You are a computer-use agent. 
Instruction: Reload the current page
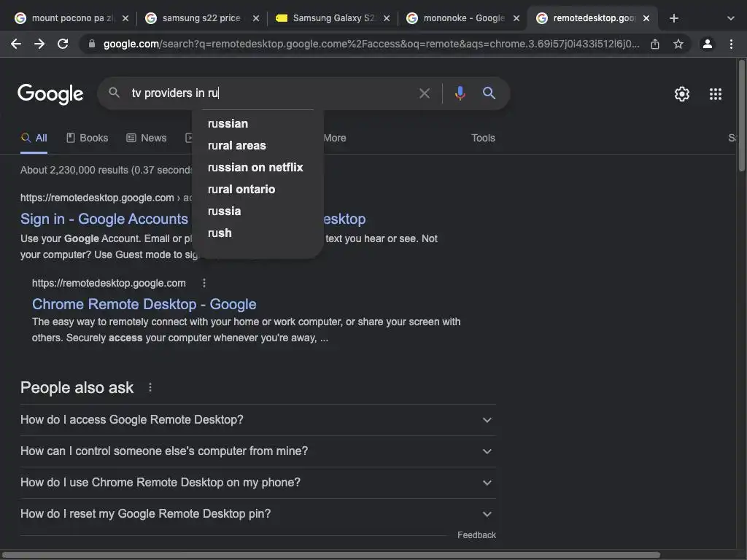63,44
